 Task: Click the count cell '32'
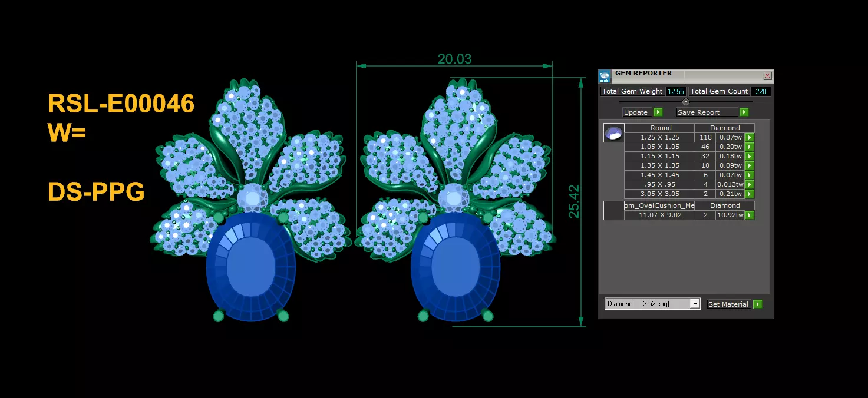click(705, 156)
